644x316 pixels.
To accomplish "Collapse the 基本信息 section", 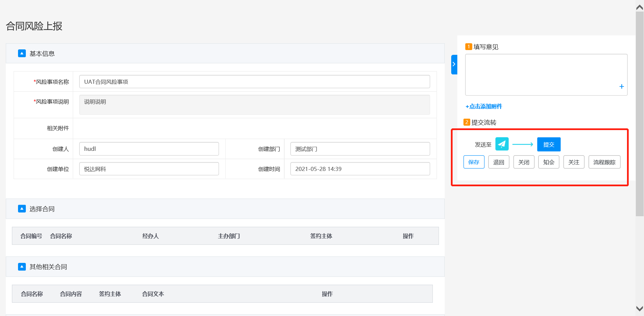I will pos(22,53).
